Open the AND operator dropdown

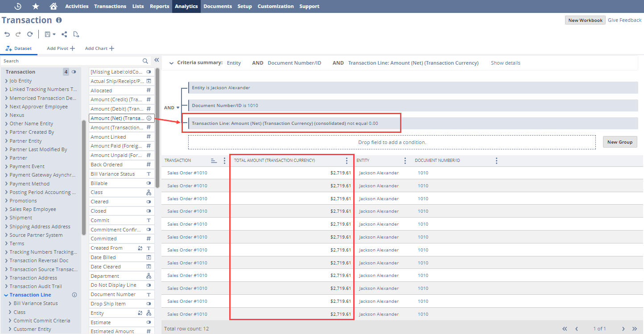(x=178, y=108)
